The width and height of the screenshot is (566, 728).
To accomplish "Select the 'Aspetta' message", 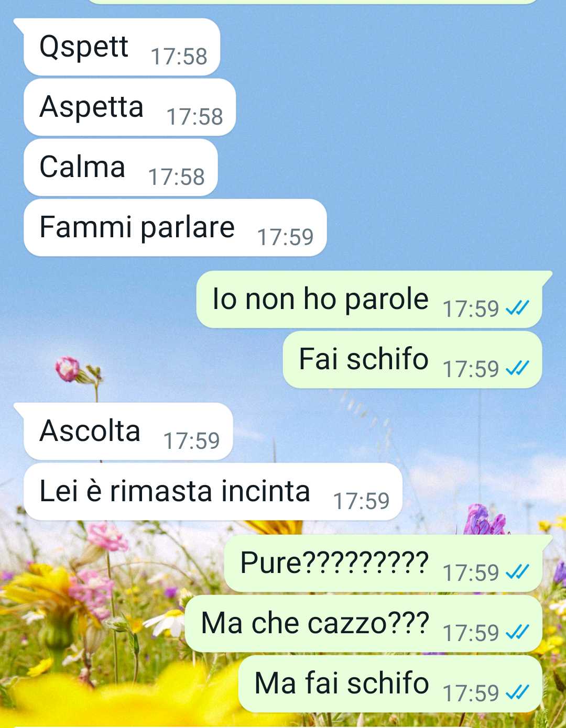I will [x=129, y=107].
